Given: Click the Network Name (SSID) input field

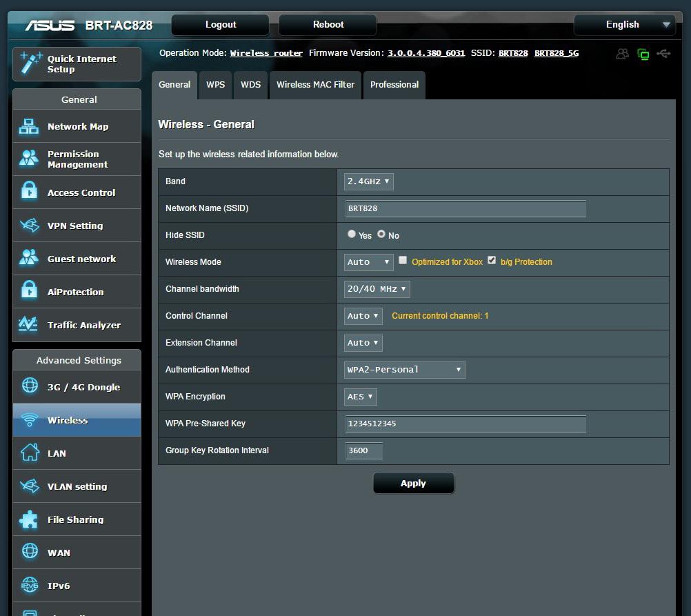Looking at the screenshot, I should point(465,208).
